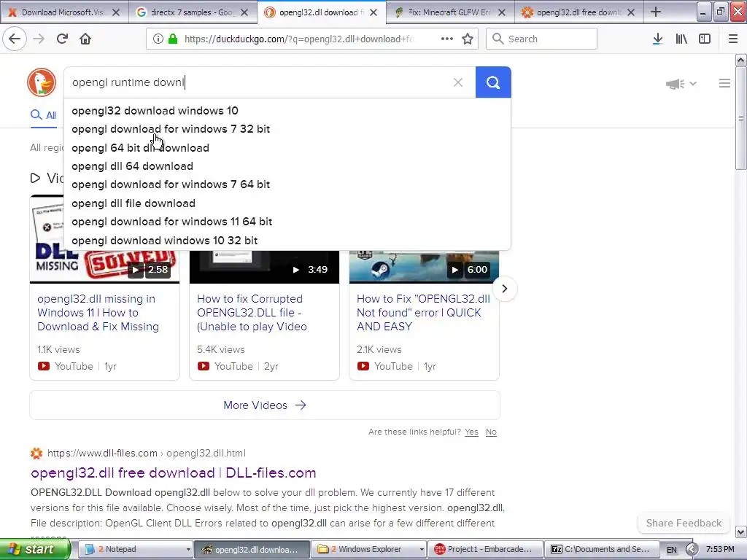This screenshot has height=560, width=747.
Task: Play the 6:00 Steam video thumbnail
Action: click(x=424, y=267)
